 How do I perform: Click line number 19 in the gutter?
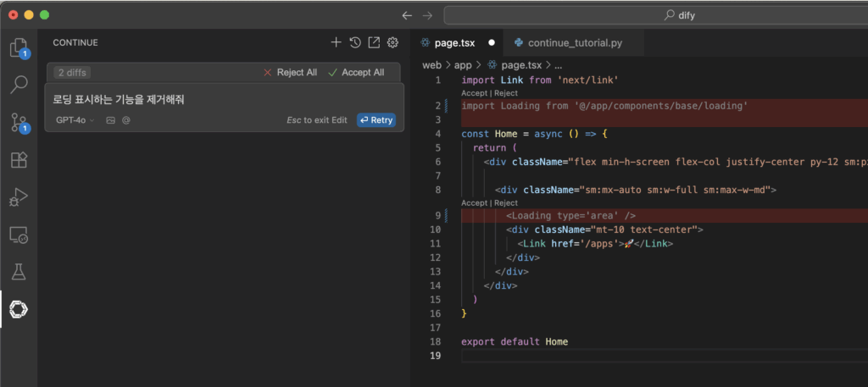(x=435, y=356)
